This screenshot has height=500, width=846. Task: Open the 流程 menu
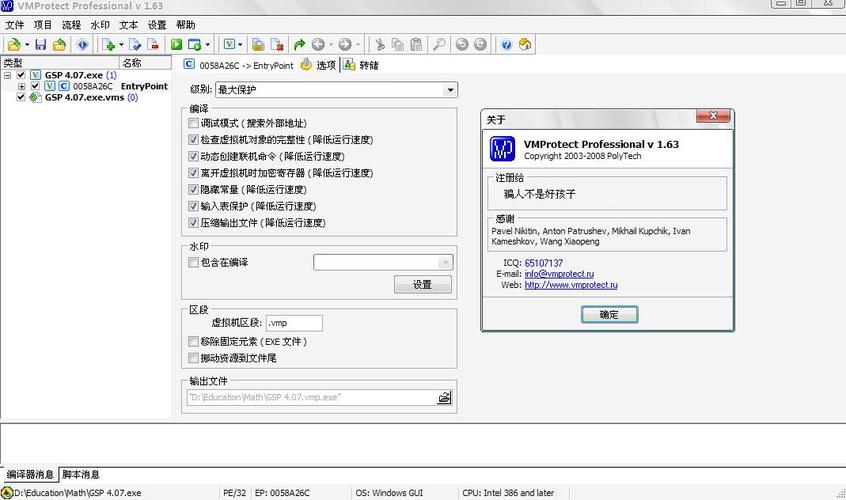click(71, 25)
